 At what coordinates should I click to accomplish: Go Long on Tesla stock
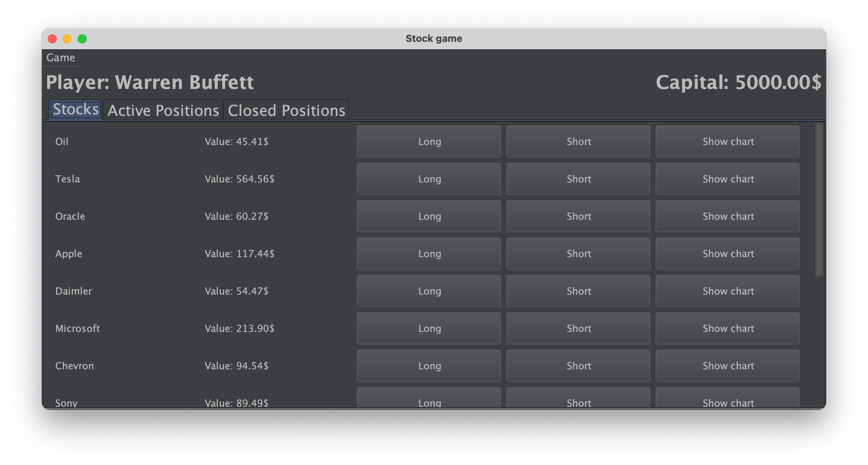click(x=429, y=179)
